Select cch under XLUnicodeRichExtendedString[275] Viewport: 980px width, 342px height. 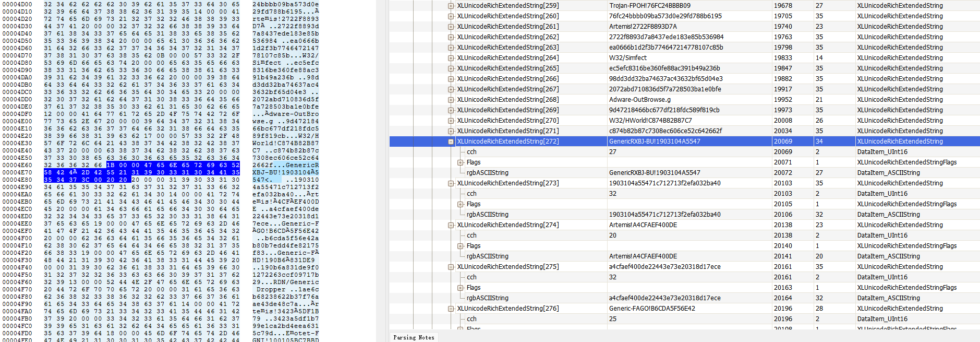click(x=684, y=277)
